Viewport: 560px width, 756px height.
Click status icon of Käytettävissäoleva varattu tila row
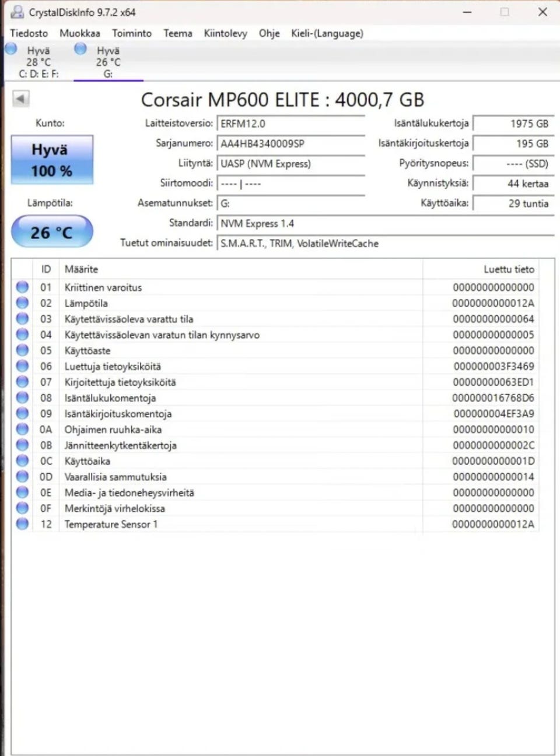pyautogui.click(x=22, y=318)
